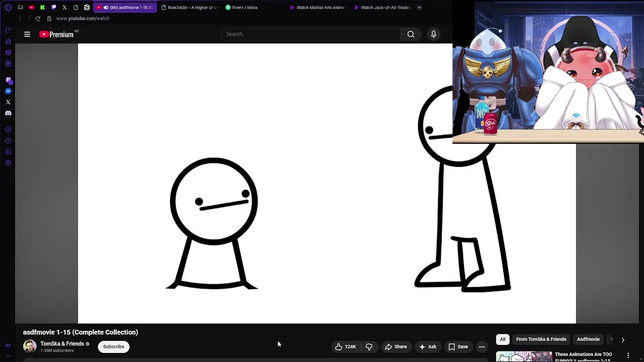Focus the YouTube Search field
Image resolution: width=644 pixels, height=362 pixels.
coord(310,34)
